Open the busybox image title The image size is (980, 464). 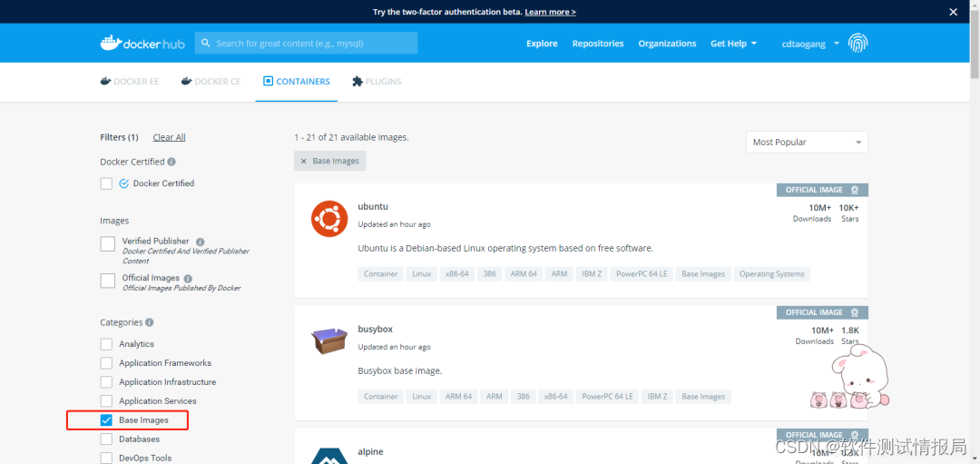tap(375, 329)
